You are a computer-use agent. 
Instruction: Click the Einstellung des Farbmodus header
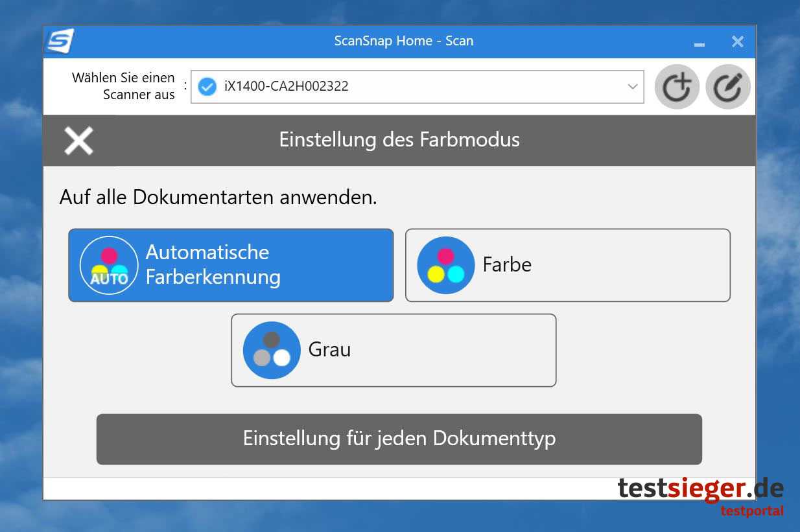click(x=399, y=140)
